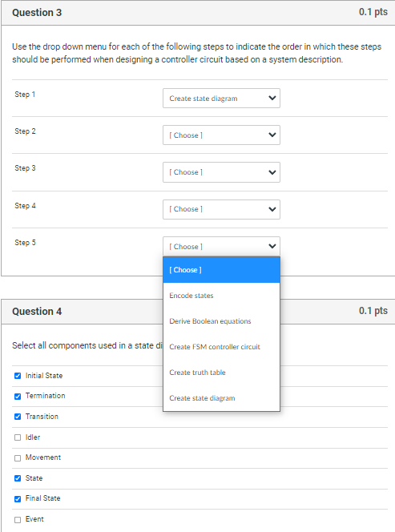Collapse the Step 5 dropdown arrow
Viewport: 395px width, 532px height.
[x=272, y=246]
